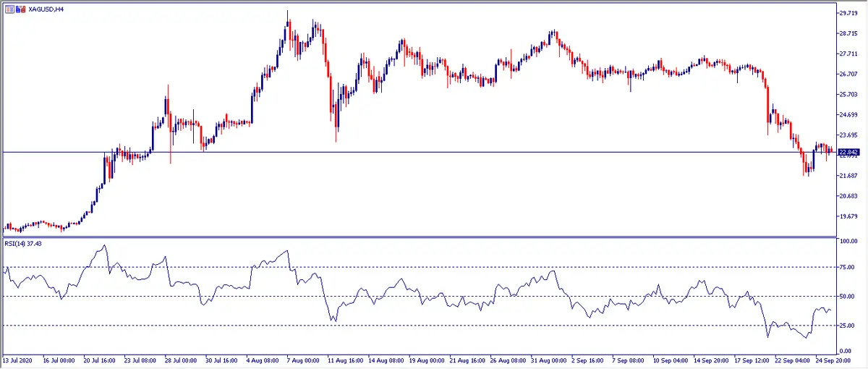Click the 25.703 price axis label

[848, 94]
